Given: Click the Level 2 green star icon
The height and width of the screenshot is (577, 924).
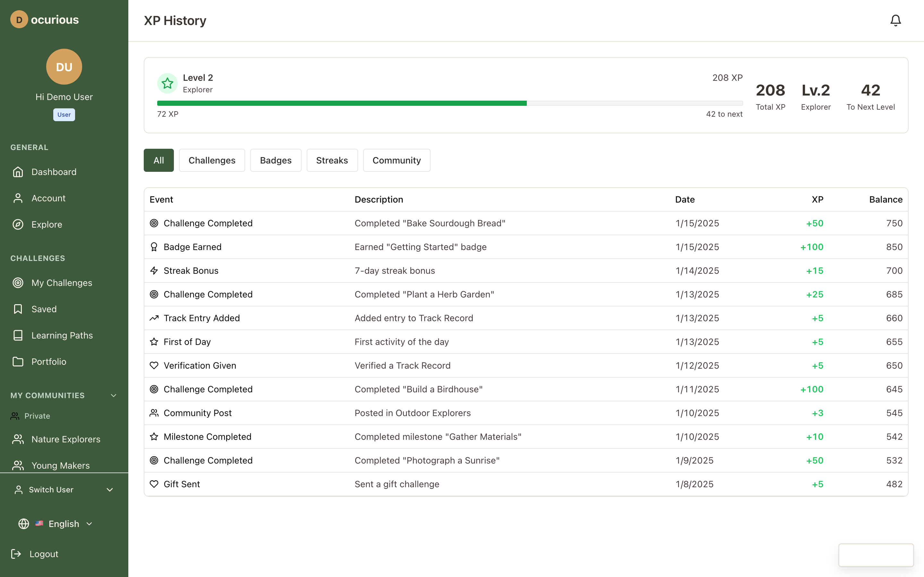Looking at the screenshot, I should (x=167, y=83).
